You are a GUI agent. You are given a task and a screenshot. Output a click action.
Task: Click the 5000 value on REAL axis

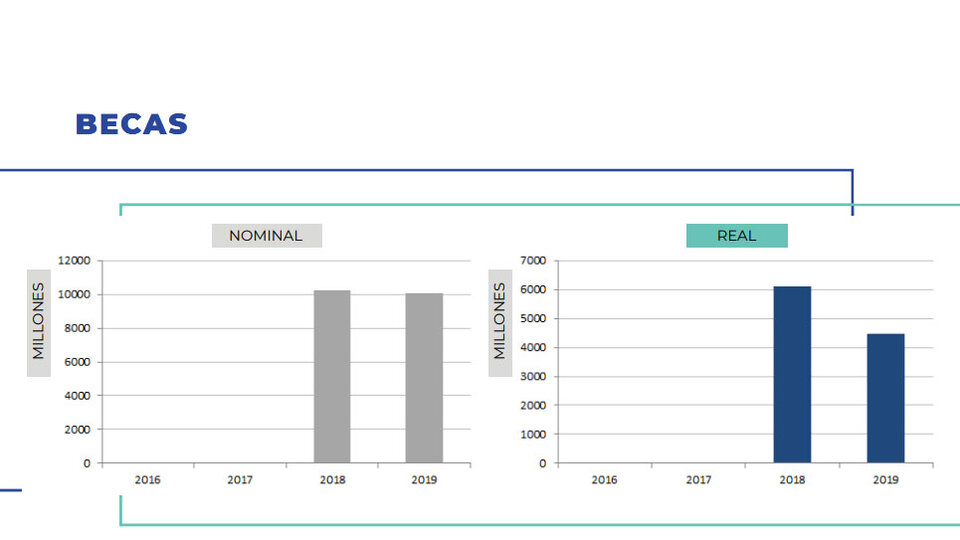tap(533, 318)
